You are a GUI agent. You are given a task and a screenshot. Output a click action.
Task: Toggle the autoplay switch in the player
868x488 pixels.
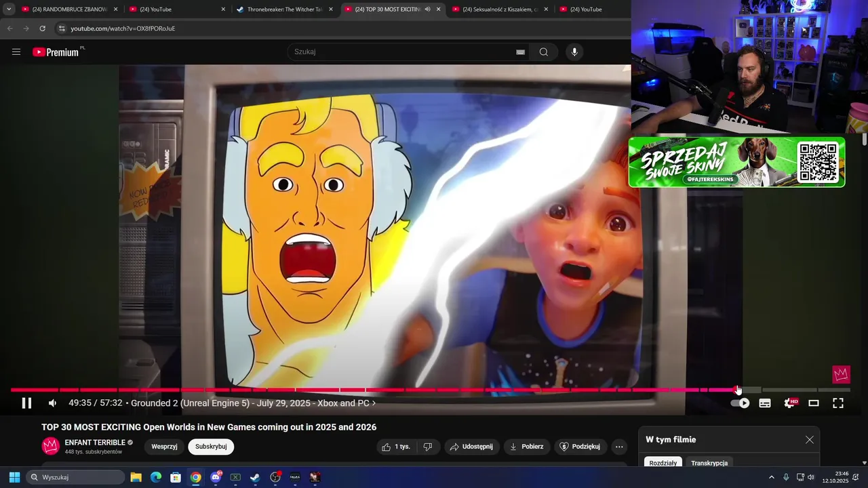[741, 403]
